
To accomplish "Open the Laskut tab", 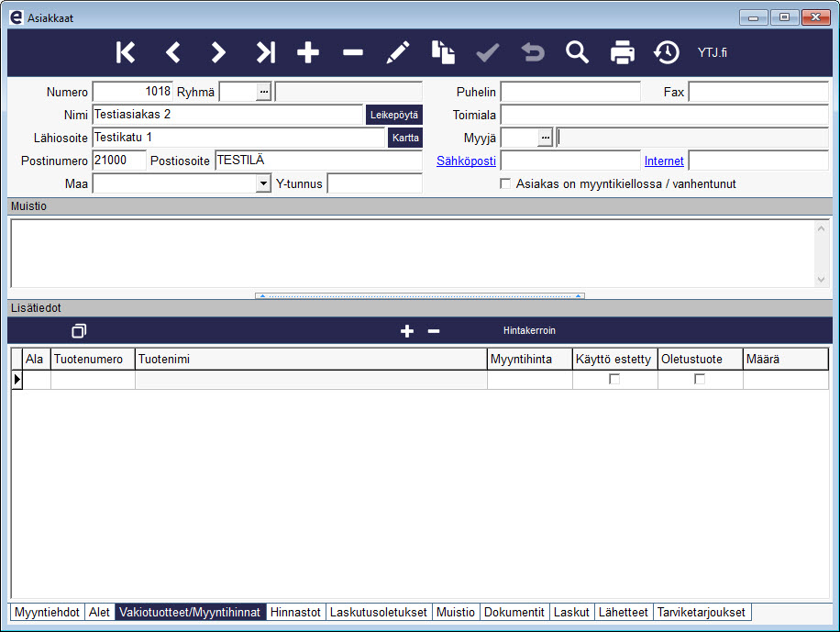I will point(571,612).
